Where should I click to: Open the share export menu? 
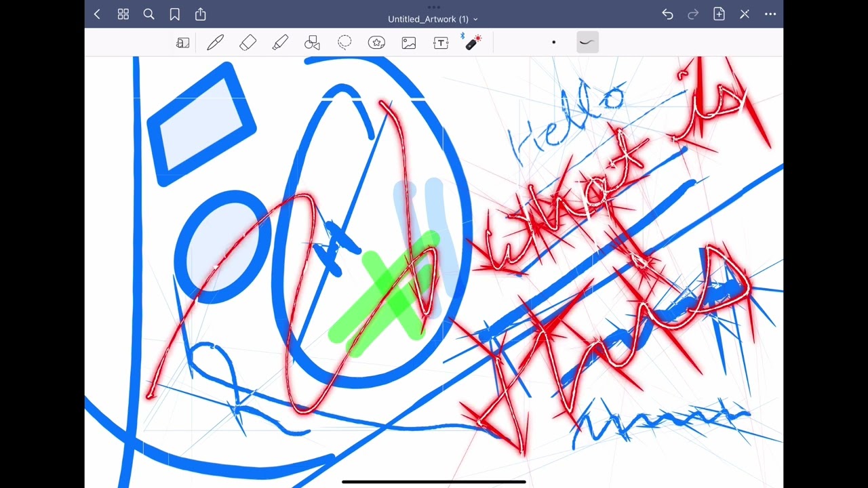(200, 14)
